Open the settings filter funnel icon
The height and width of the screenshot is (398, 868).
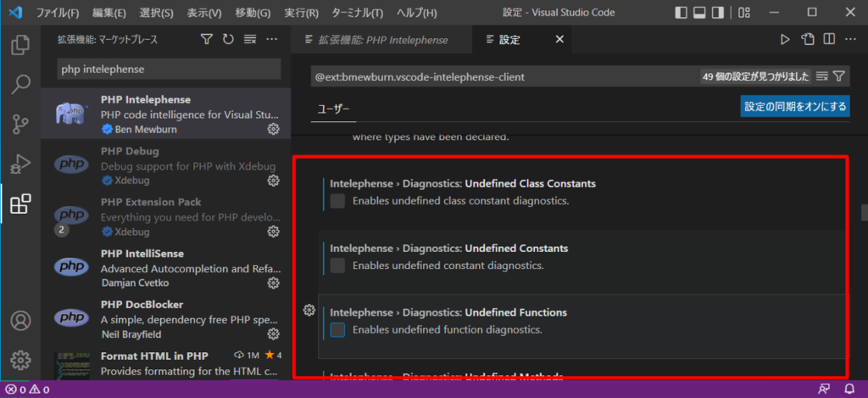point(838,76)
